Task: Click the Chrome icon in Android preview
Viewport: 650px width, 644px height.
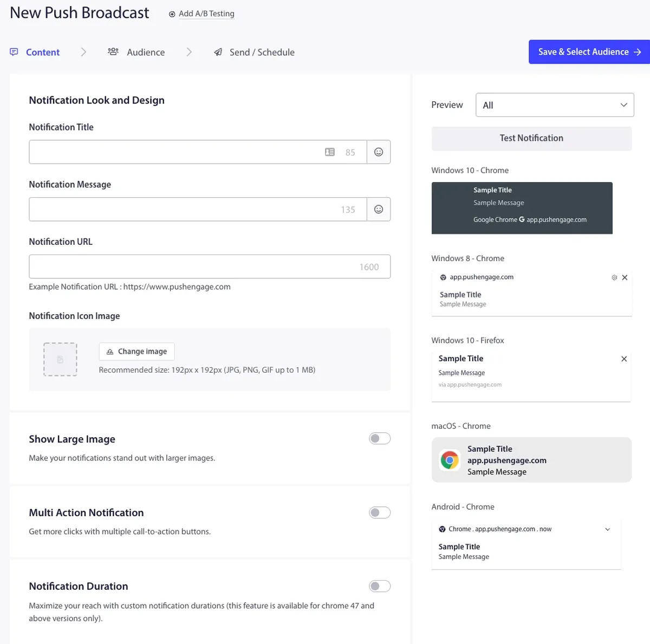Action: pos(443,529)
